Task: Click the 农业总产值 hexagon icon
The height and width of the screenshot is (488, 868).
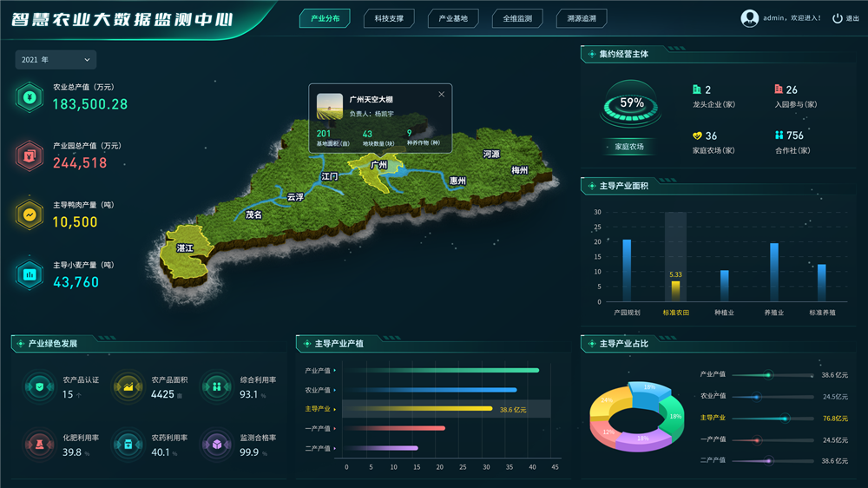Action: point(30,97)
